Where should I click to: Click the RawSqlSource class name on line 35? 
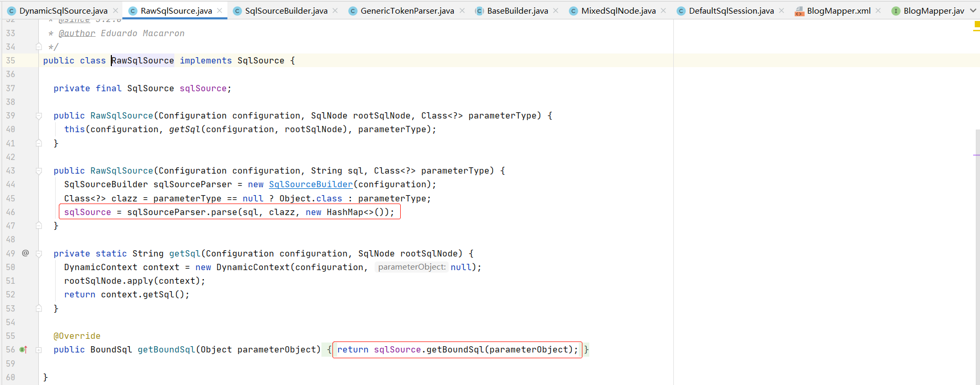tap(143, 60)
